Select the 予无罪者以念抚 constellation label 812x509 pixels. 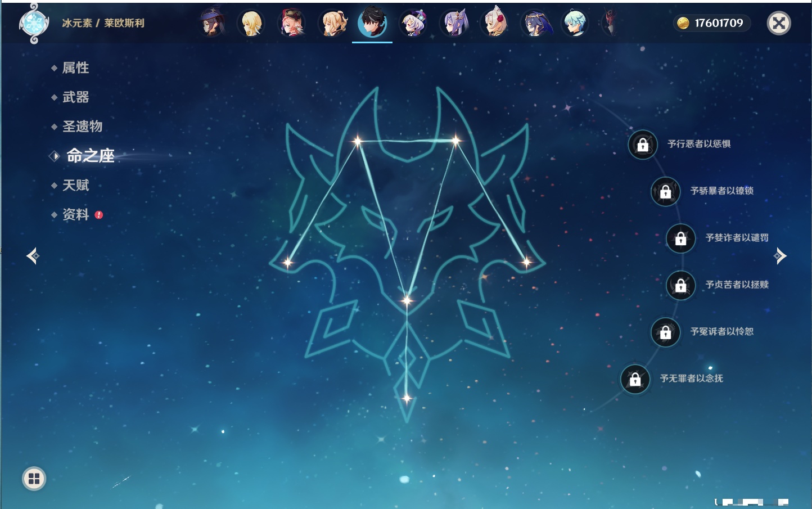692,379
